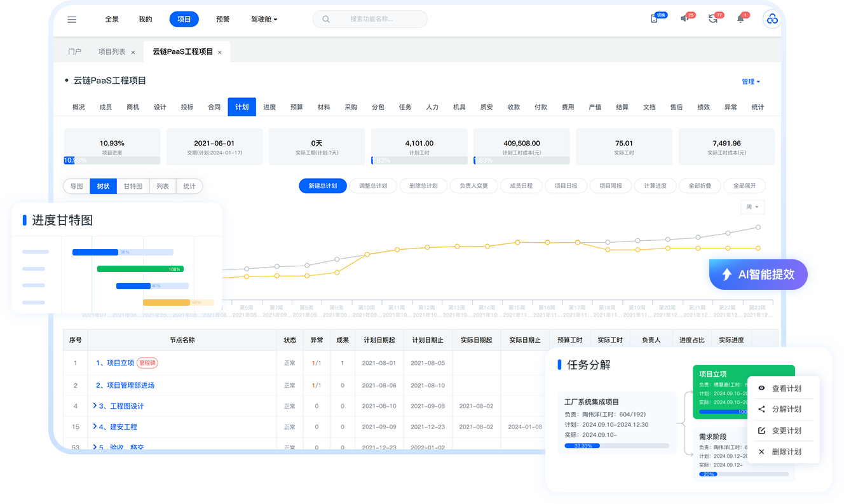
Task: Open the speaker announcements icon
Action: tap(684, 19)
